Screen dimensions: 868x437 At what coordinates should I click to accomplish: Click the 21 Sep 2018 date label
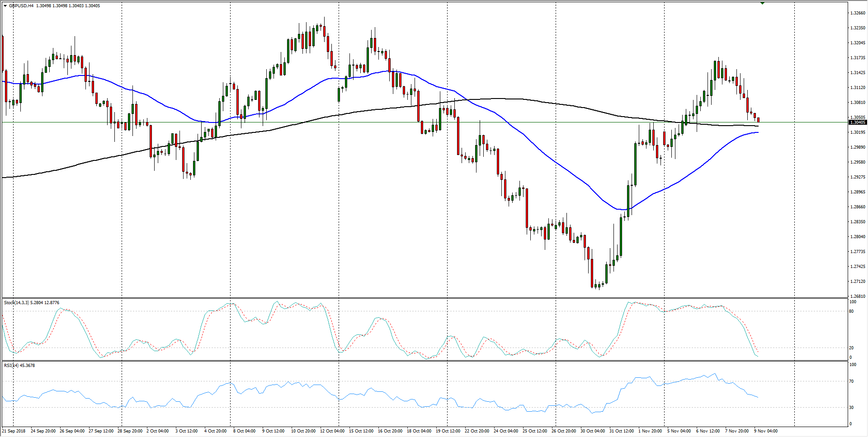[x=14, y=431]
